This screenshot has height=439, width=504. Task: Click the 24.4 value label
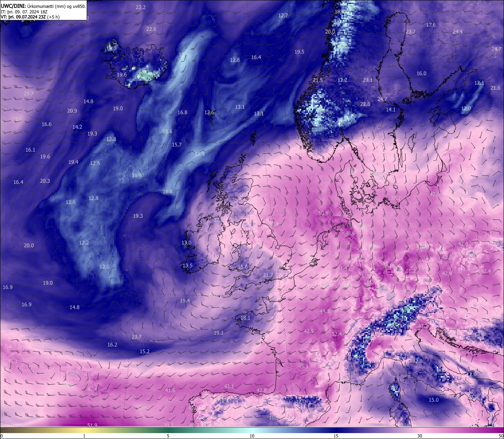(458, 31)
